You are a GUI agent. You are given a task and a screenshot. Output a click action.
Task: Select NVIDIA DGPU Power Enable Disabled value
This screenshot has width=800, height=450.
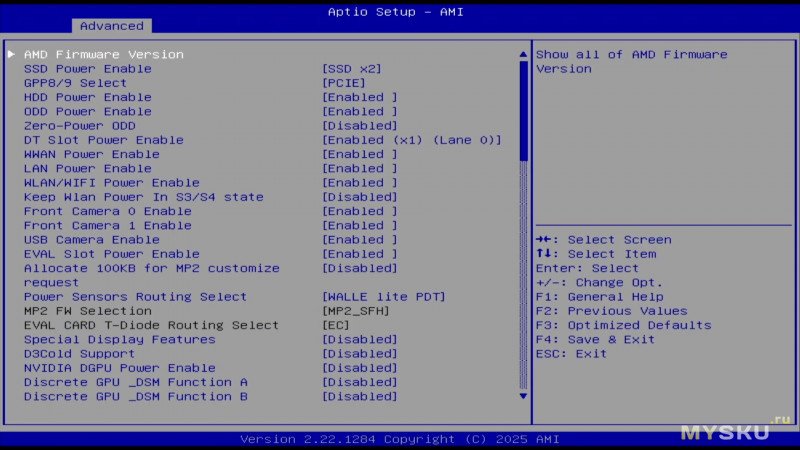pos(360,368)
